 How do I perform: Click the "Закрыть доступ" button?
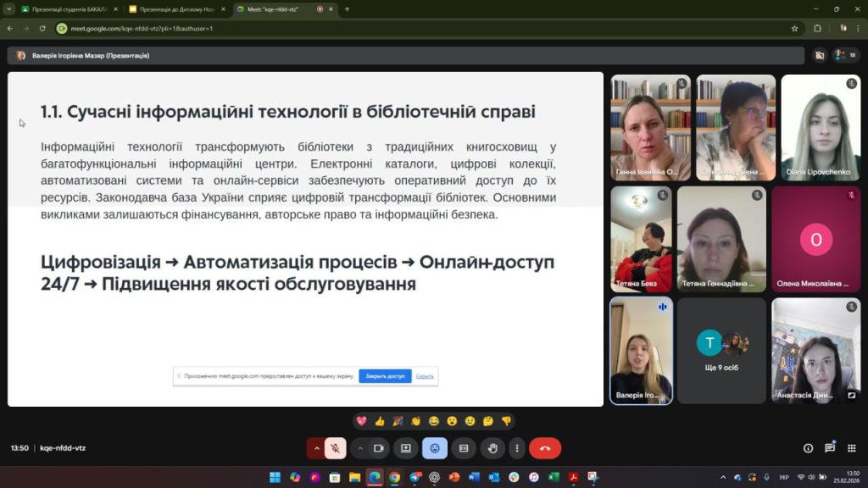pyautogui.click(x=385, y=376)
